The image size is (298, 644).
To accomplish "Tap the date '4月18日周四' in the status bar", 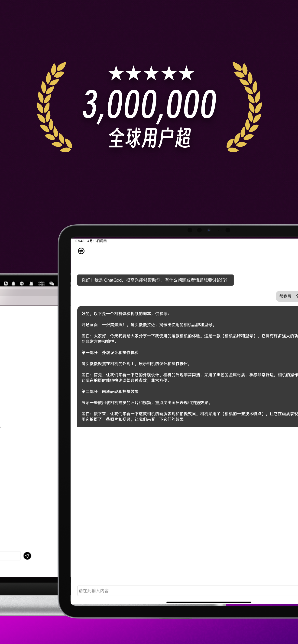I will point(97,241).
